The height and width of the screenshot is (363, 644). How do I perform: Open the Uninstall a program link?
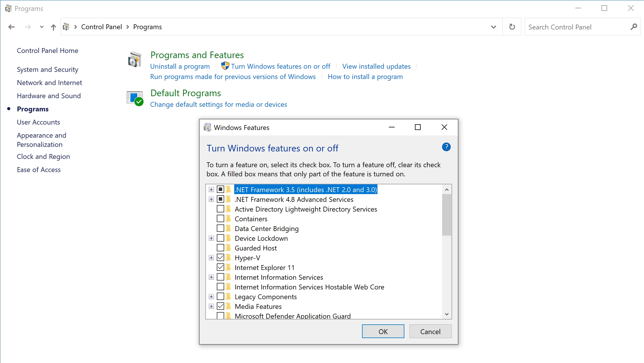(x=180, y=66)
